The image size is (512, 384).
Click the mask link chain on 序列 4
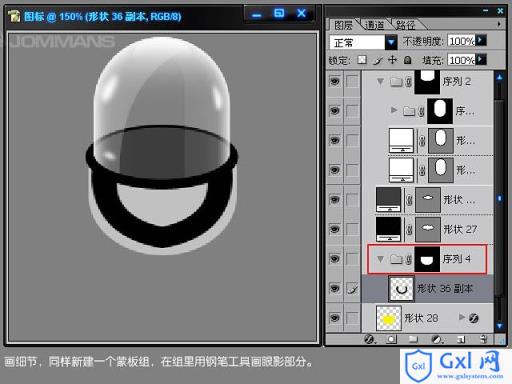(409, 259)
